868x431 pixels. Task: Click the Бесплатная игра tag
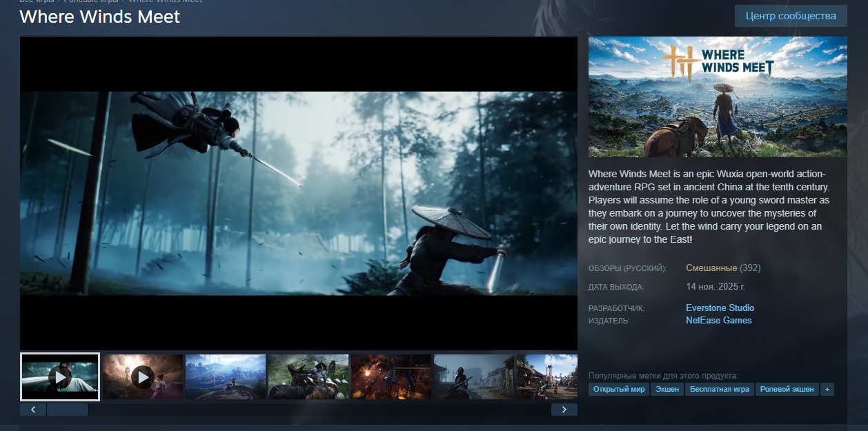[720, 390]
